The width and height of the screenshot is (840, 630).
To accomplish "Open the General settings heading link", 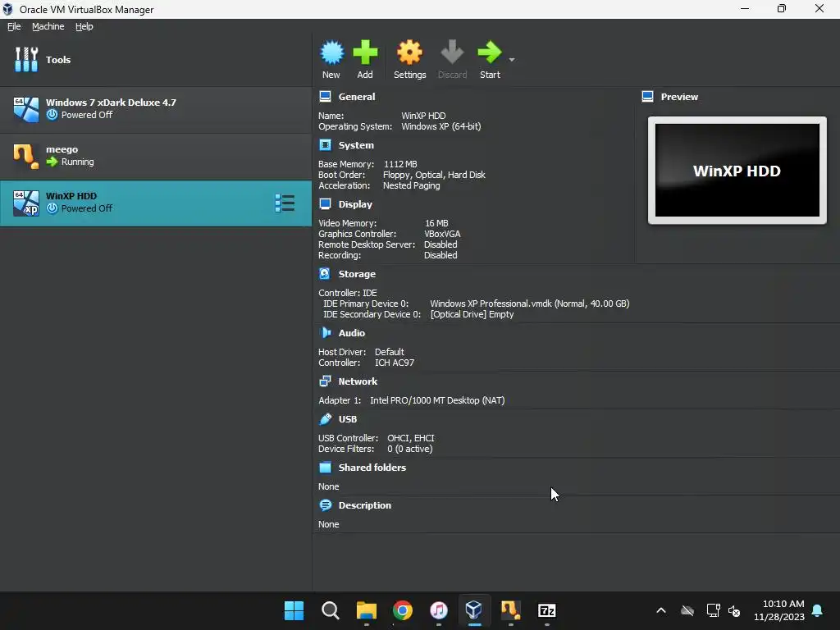I will pyautogui.click(x=357, y=97).
